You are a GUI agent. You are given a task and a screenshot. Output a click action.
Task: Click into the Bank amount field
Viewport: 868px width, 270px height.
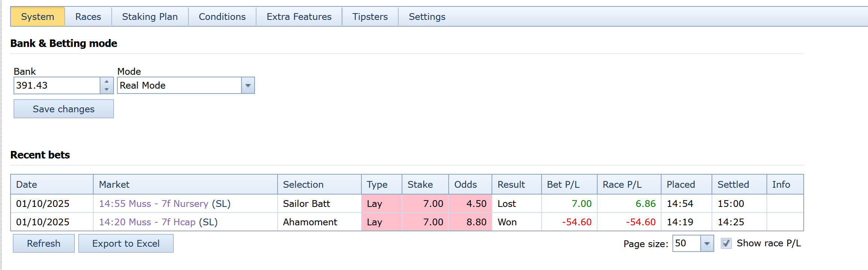coord(57,86)
